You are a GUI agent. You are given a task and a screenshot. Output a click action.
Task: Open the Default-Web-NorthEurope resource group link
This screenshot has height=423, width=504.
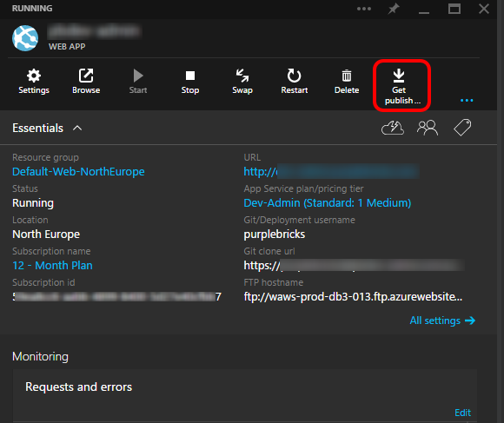coord(78,171)
